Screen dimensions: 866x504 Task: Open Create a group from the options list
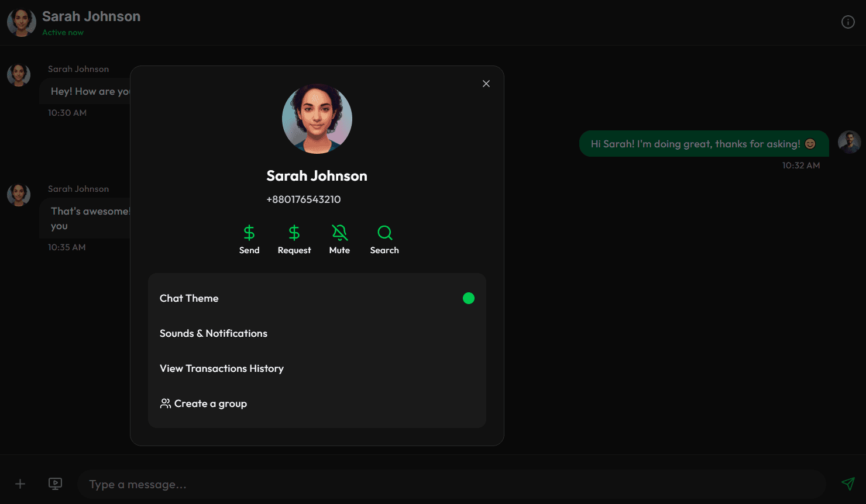(x=209, y=403)
